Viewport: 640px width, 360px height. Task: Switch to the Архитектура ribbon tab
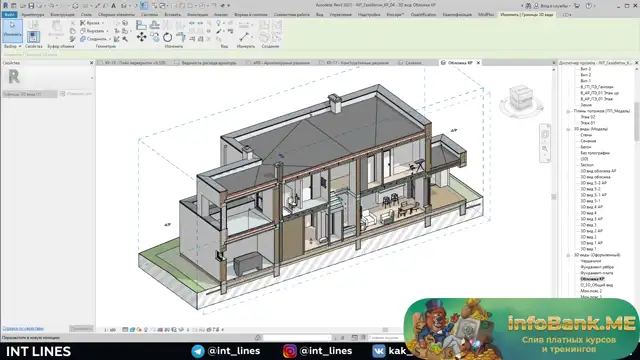coord(32,14)
